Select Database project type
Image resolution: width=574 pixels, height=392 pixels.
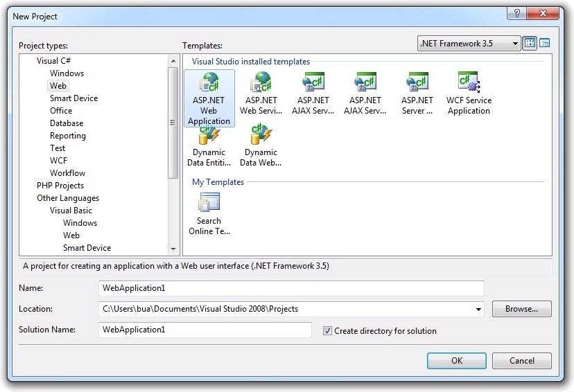point(67,123)
